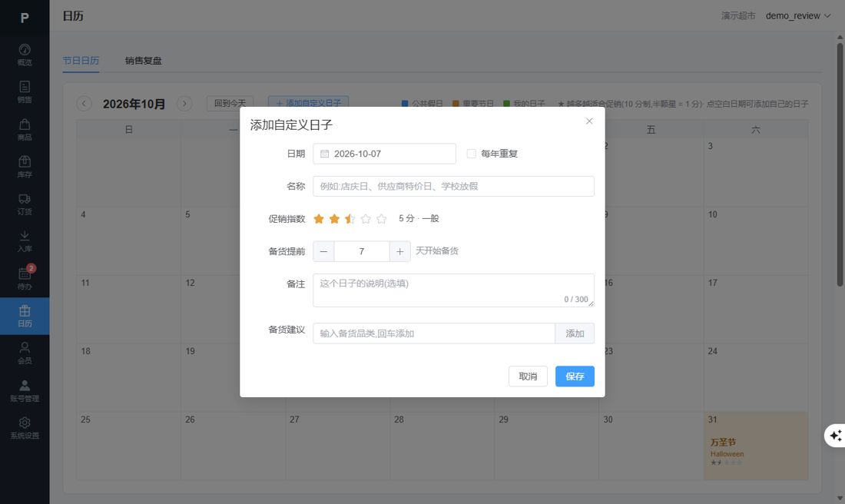Screen dimensions: 845x504
Task: Select calendar day 30
Action: [651, 446]
